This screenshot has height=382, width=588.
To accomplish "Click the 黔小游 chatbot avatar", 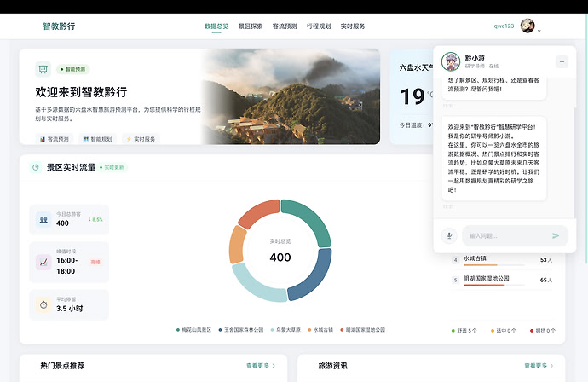I will point(451,61).
